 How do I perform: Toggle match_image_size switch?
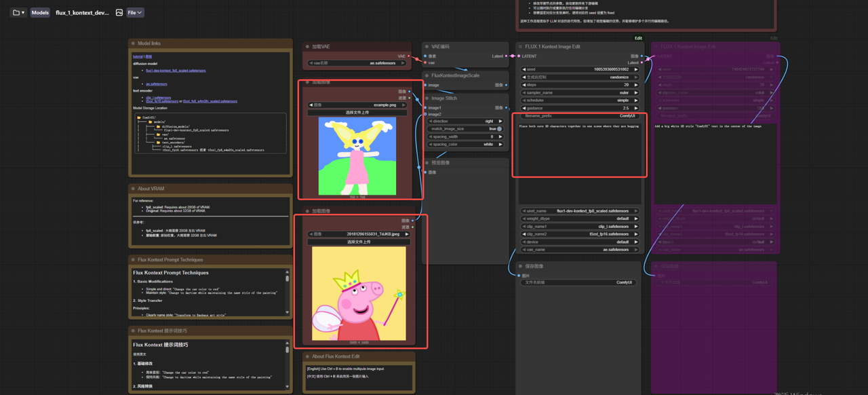tap(499, 129)
